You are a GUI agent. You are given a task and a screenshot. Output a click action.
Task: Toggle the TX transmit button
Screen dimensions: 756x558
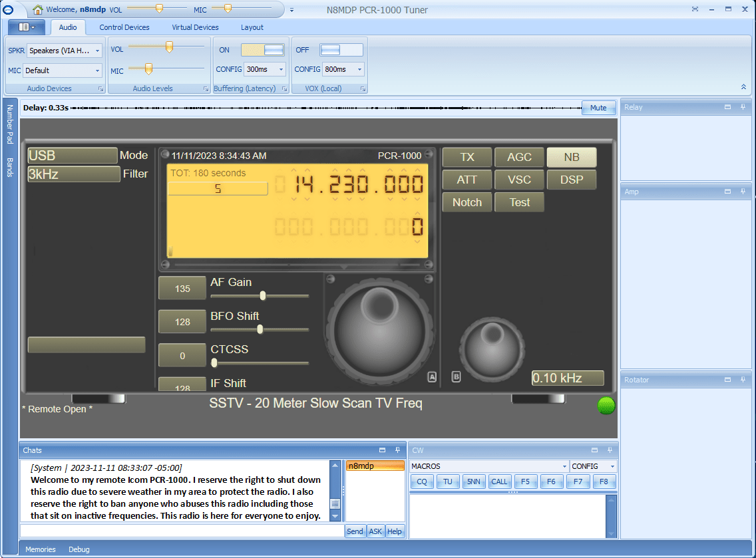pyautogui.click(x=467, y=157)
